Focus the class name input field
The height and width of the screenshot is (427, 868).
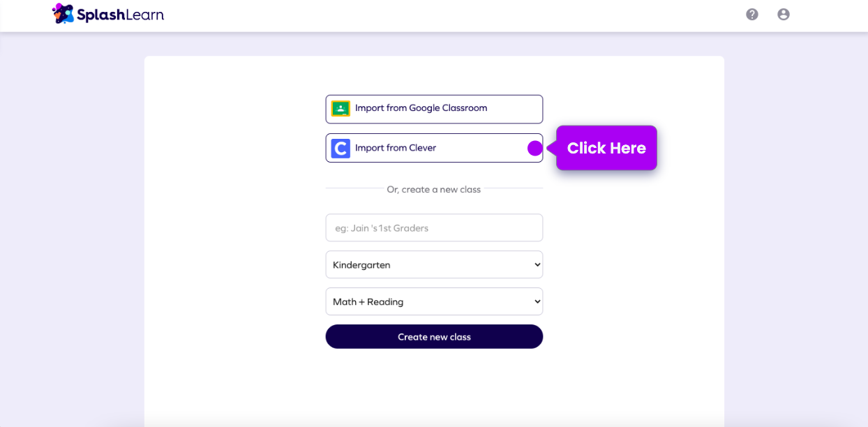(434, 227)
